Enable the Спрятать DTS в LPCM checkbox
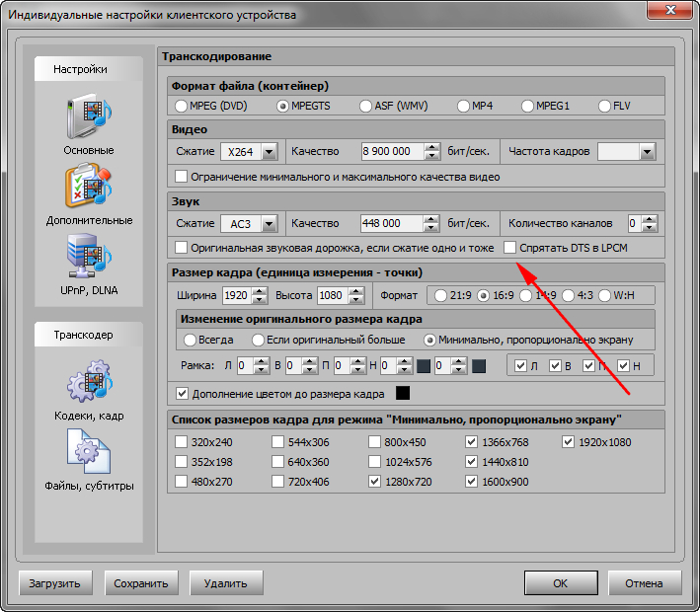Viewport: 700px width, 612px height. click(510, 248)
